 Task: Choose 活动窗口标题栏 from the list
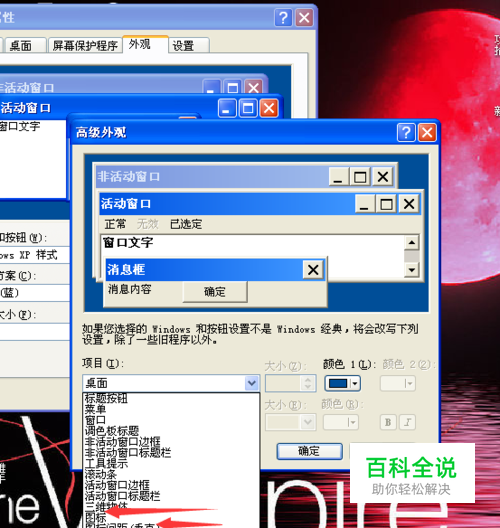pyautogui.click(x=171, y=496)
